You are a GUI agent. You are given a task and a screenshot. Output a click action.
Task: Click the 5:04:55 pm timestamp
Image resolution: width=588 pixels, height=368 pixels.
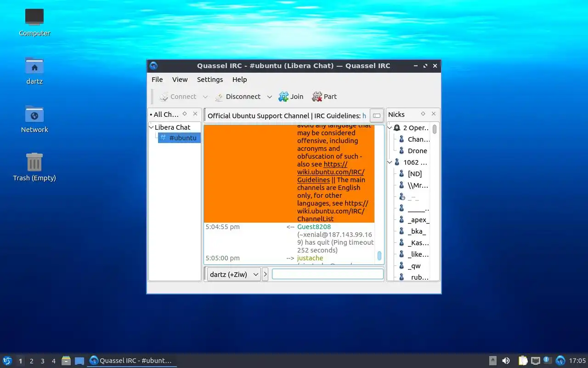tap(222, 227)
